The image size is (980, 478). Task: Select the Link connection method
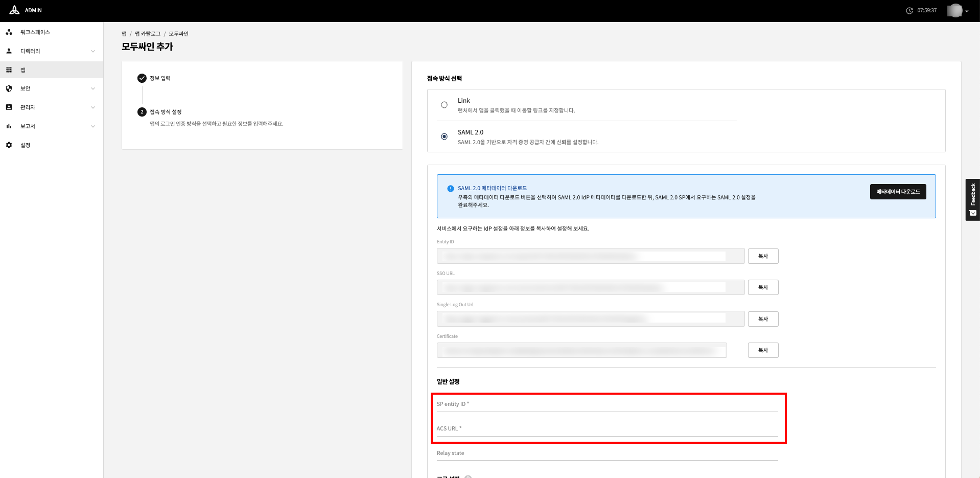444,105
